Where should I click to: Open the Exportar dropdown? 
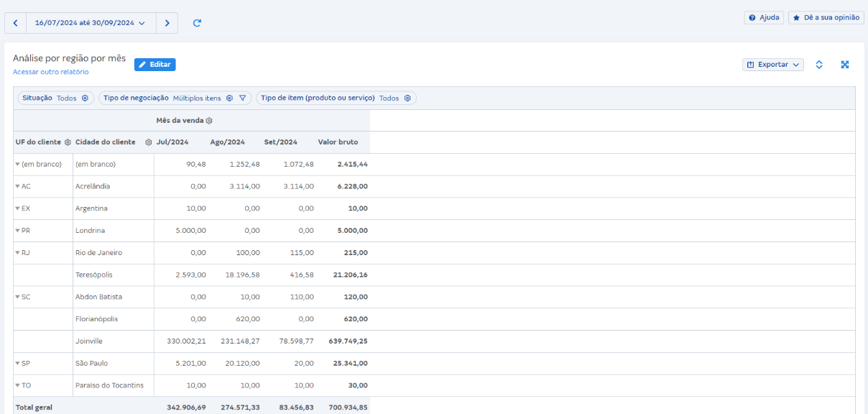tap(773, 65)
